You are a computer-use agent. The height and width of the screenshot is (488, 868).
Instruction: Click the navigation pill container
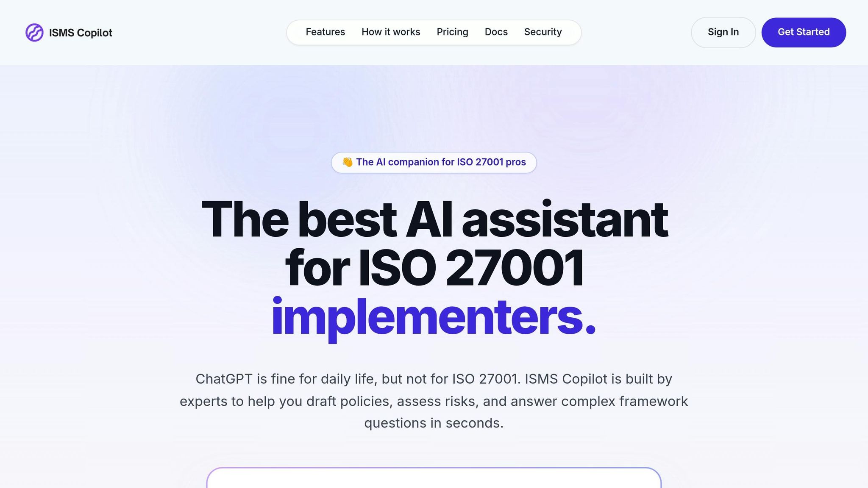[434, 32]
